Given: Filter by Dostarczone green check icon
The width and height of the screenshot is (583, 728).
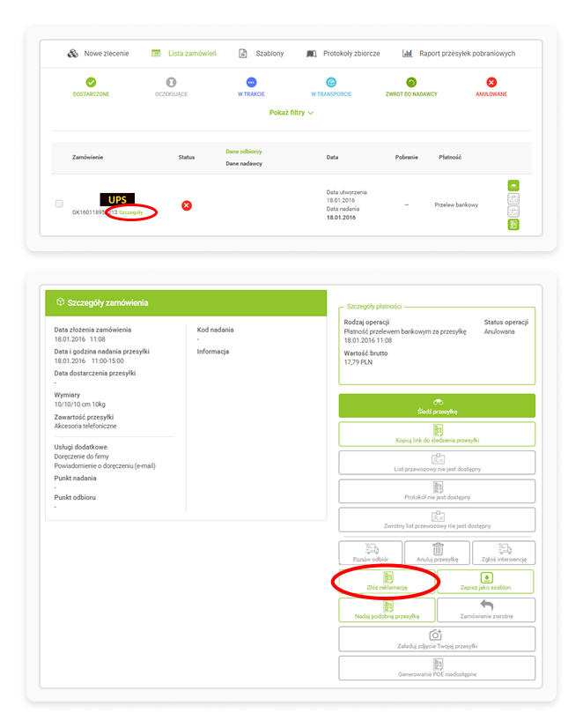Looking at the screenshot, I should [91, 82].
